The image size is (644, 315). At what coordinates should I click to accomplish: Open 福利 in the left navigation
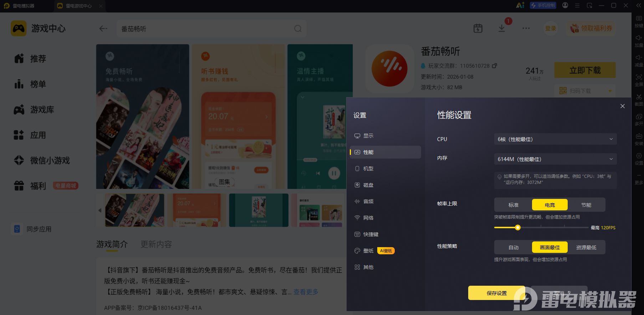[x=30, y=186]
